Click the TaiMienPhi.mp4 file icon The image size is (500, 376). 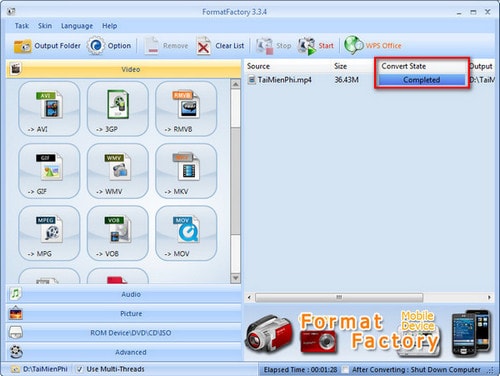tap(252, 80)
